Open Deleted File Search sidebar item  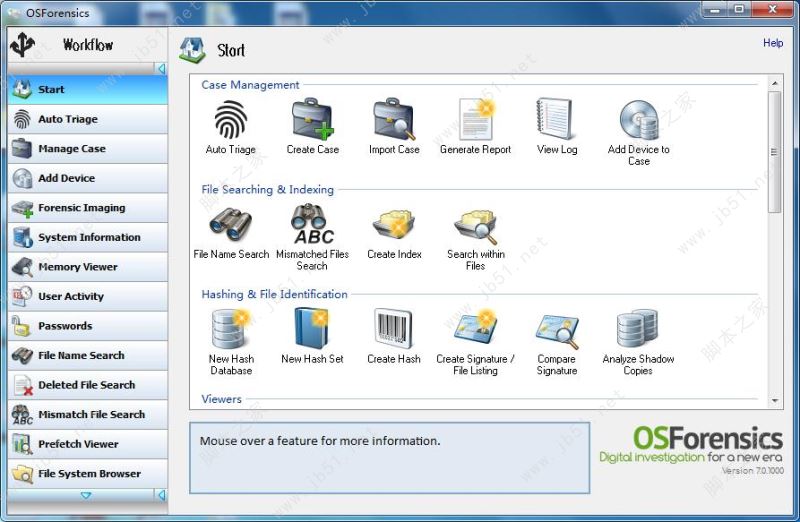pyautogui.click(x=88, y=386)
